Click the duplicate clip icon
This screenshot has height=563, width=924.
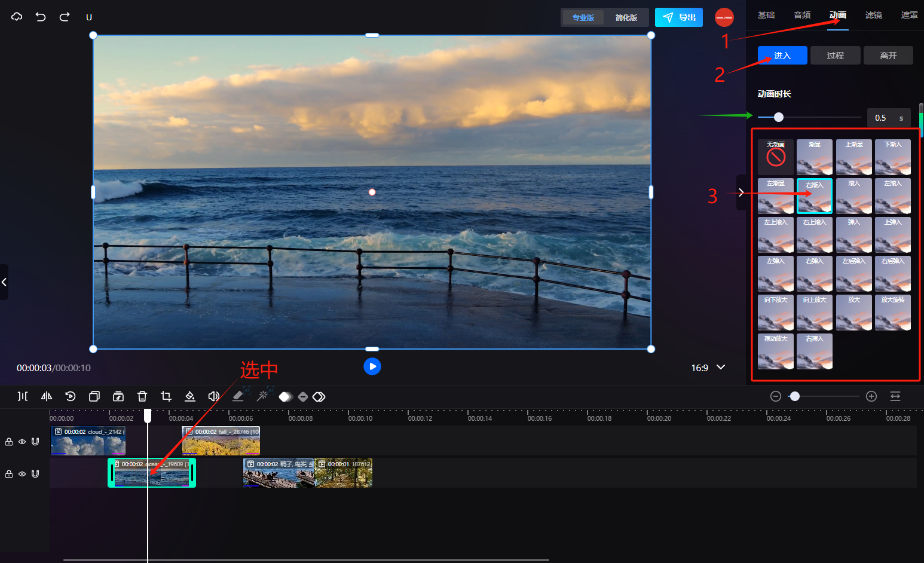94,396
